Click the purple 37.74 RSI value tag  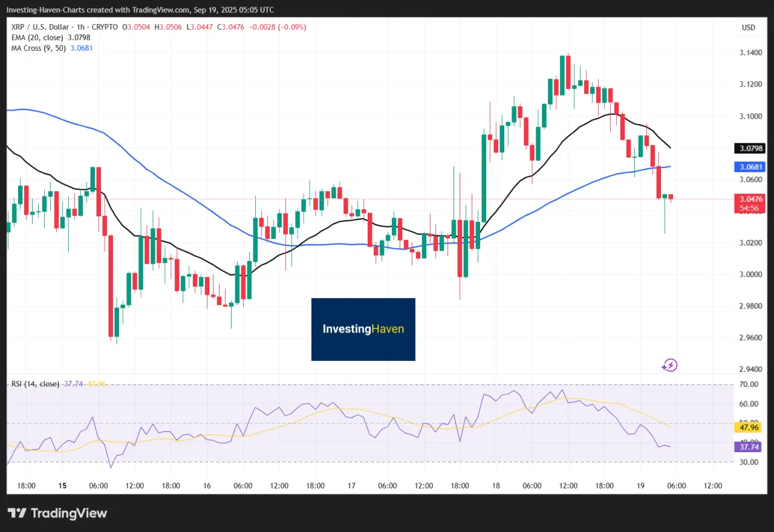(x=749, y=447)
